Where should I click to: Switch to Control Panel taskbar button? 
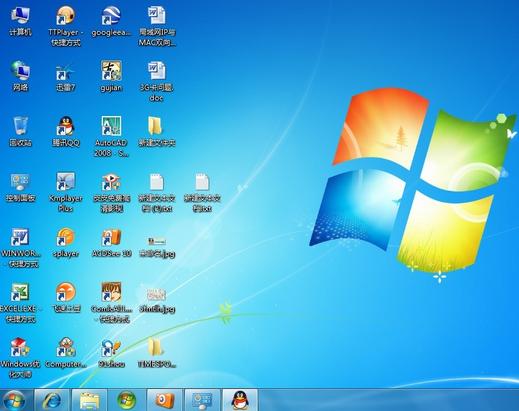tap(202, 400)
